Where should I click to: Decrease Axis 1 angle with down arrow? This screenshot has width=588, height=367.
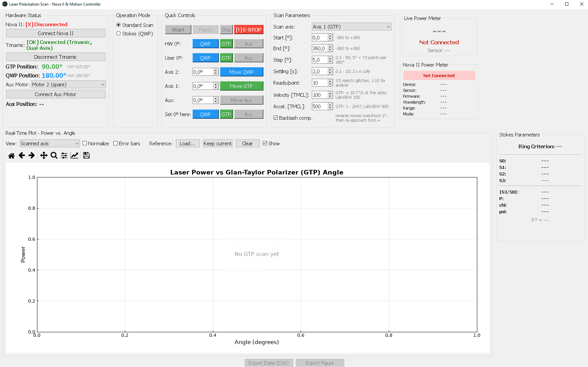pyautogui.click(x=216, y=88)
